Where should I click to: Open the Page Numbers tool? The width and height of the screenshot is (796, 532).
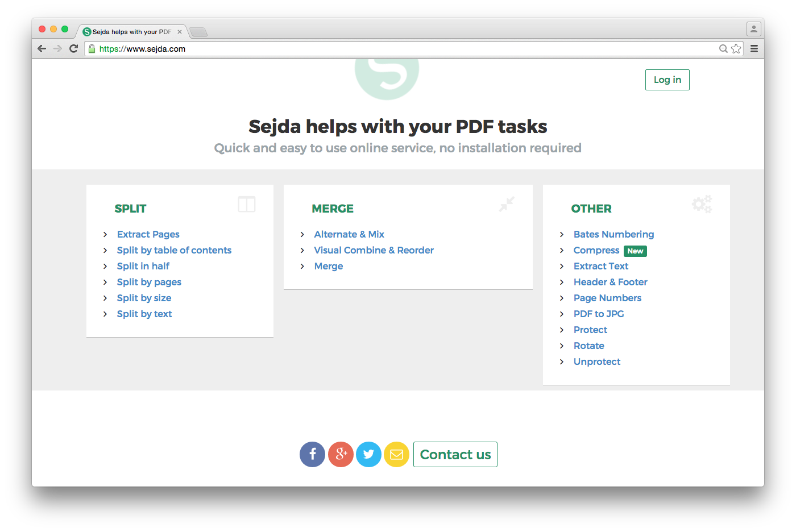pyautogui.click(x=607, y=298)
